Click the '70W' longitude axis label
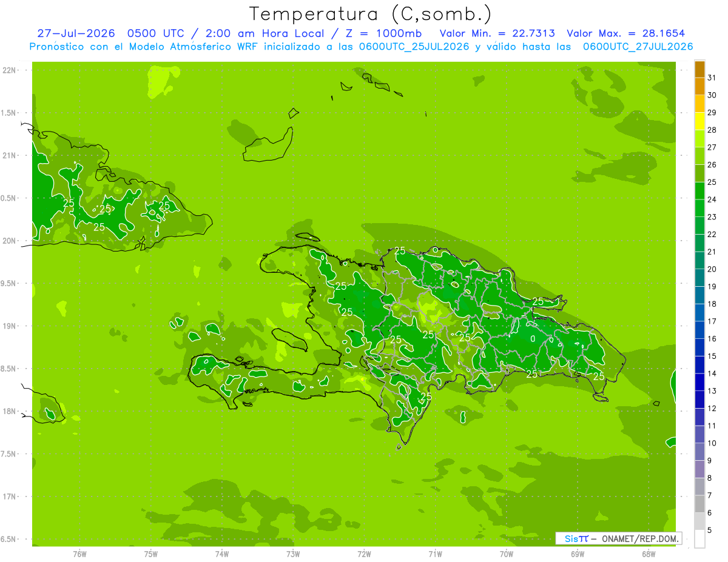Viewport: 728px width, 562px height. tap(507, 554)
